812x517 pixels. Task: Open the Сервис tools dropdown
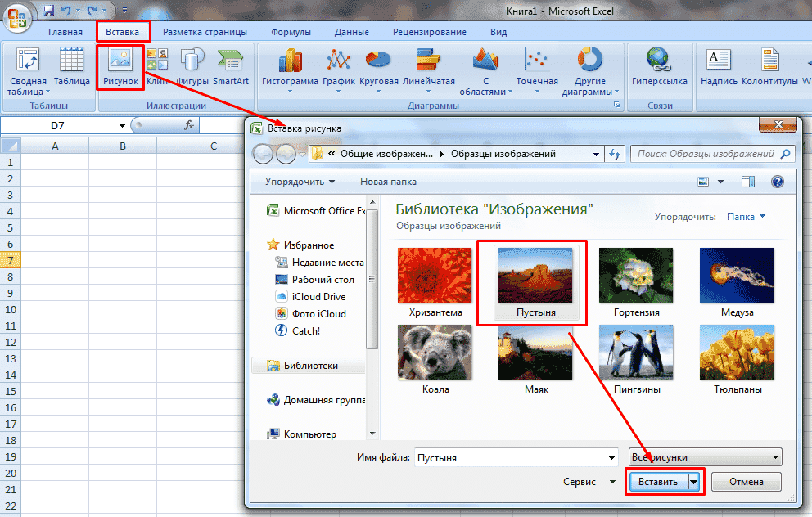click(x=589, y=482)
